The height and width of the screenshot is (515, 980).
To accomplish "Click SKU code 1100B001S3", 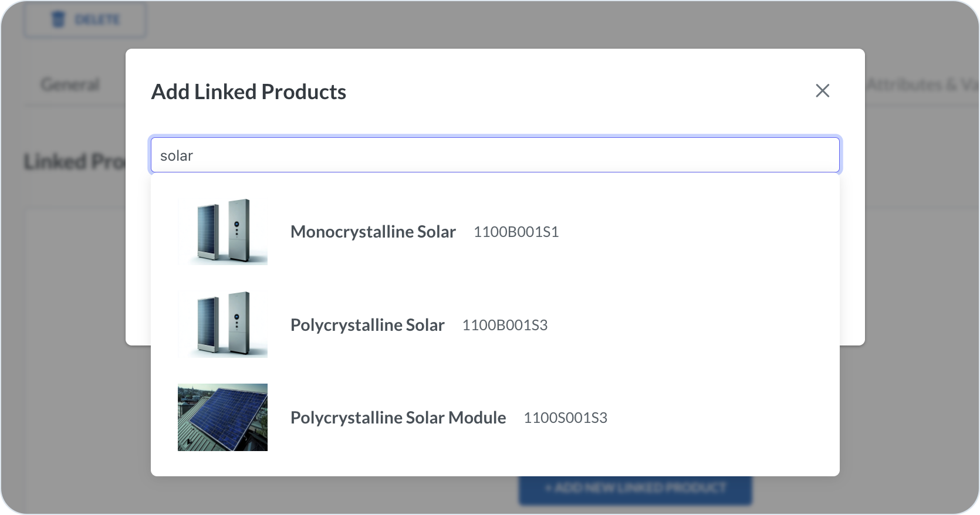I will (505, 325).
